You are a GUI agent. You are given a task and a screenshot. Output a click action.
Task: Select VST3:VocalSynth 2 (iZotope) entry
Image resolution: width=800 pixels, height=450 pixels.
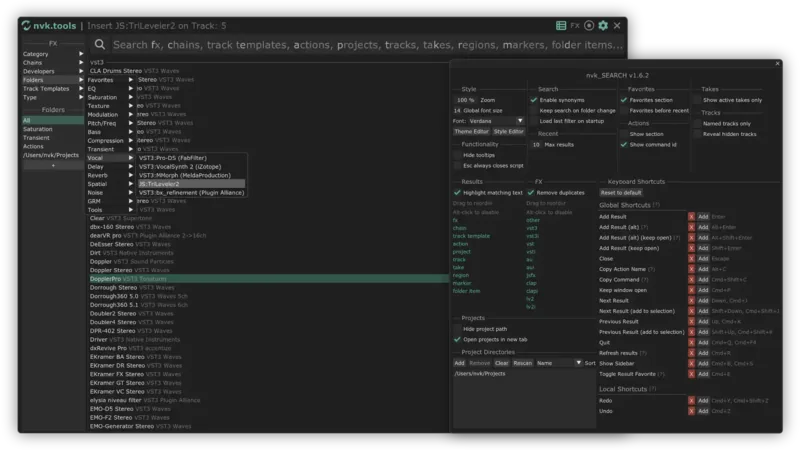(191, 166)
